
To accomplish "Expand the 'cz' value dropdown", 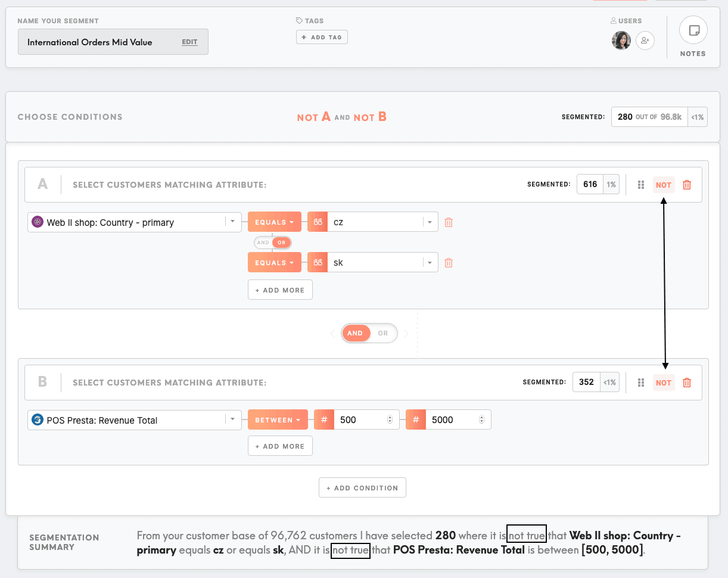I will [430, 222].
